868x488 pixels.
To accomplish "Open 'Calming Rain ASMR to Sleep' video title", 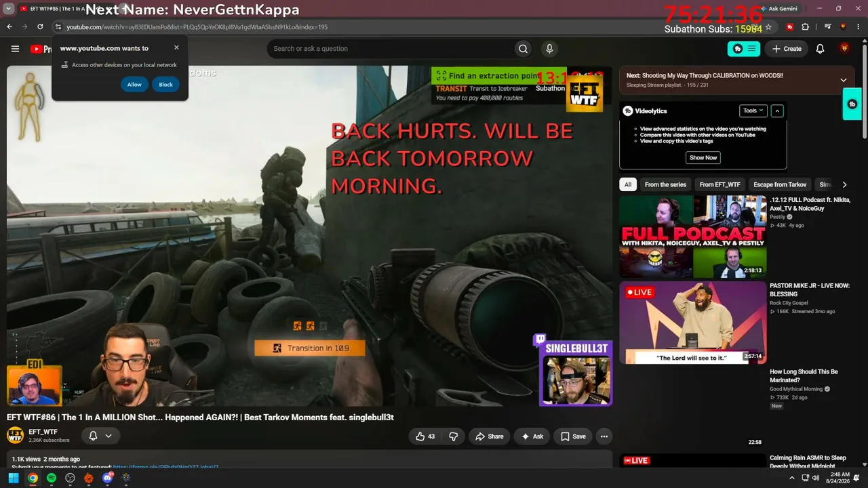I will [x=808, y=462].
